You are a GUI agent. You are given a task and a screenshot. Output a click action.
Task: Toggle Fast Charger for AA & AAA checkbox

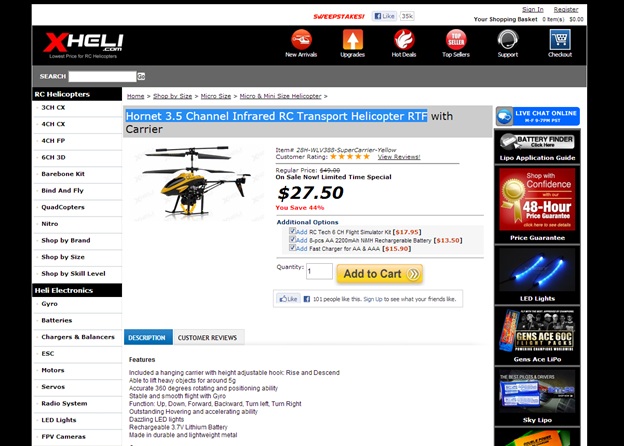(x=292, y=248)
